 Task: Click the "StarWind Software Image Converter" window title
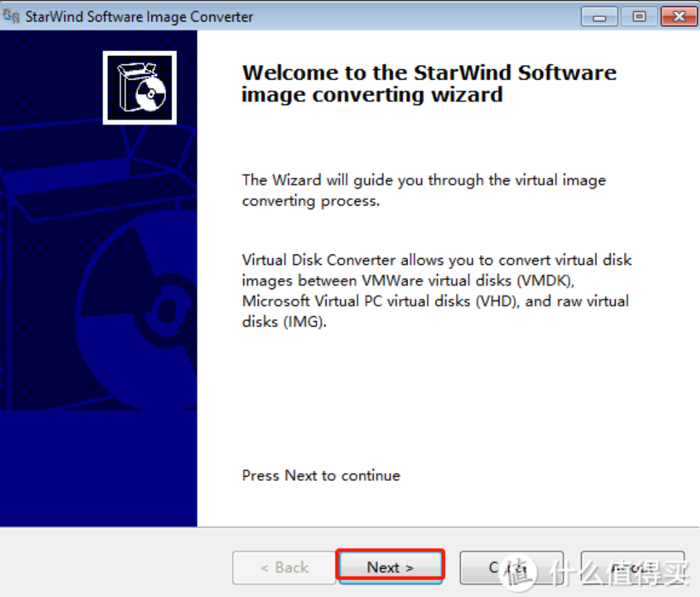139,17
